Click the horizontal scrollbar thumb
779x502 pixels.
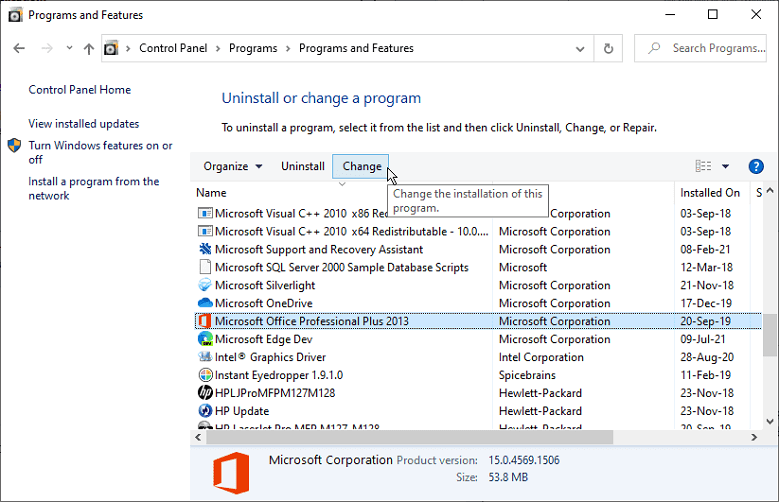pos(409,437)
